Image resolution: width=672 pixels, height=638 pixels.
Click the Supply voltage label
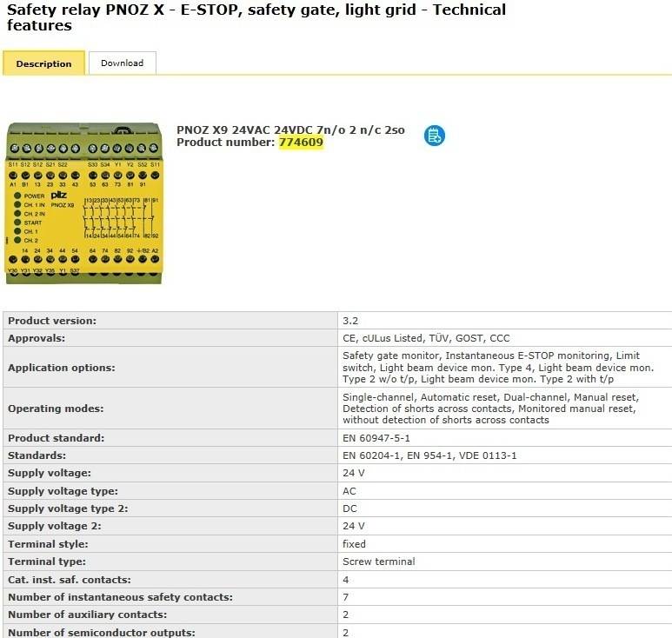(50, 473)
